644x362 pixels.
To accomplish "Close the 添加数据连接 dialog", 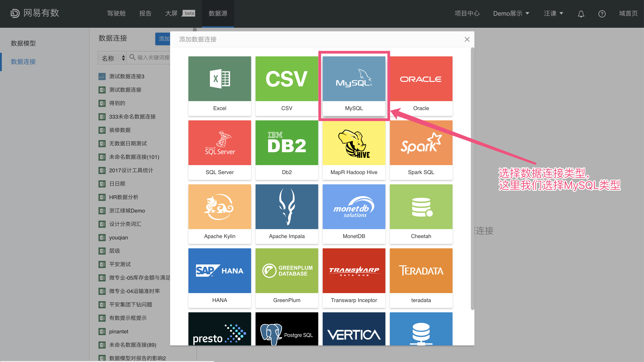I will point(467,39).
